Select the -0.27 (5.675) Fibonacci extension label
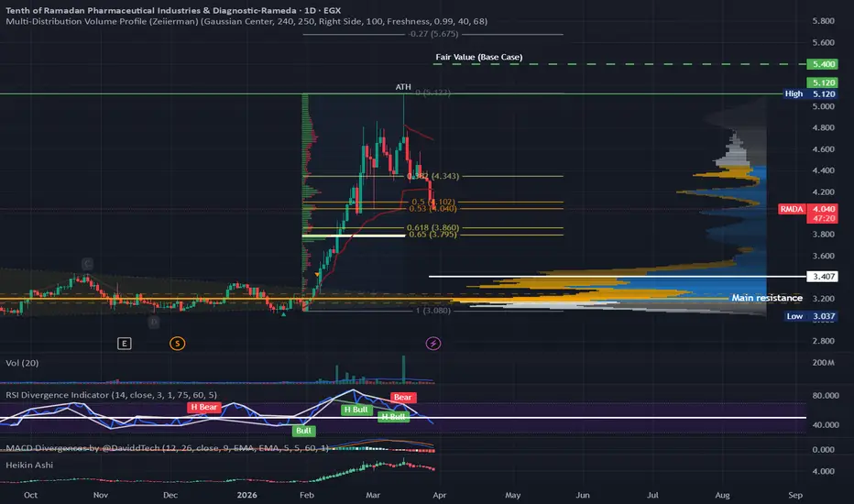This screenshot has width=854, height=504. click(x=433, y=34)
